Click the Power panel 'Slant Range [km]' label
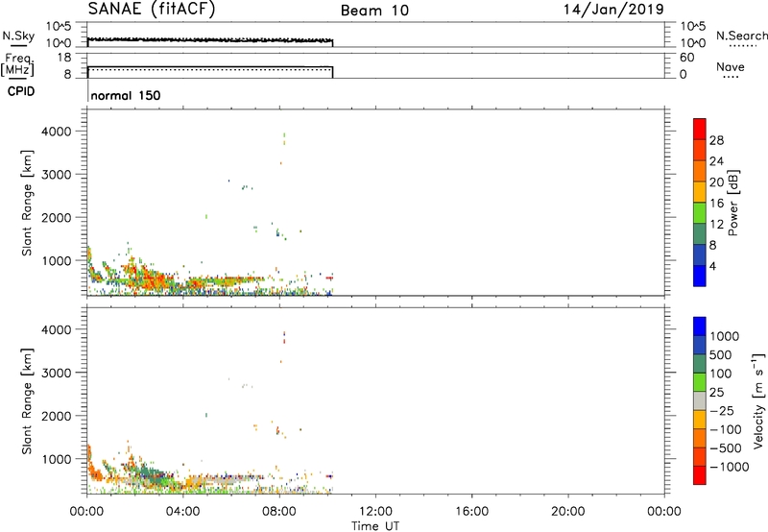Screen dimensions: 768x532 27,203
